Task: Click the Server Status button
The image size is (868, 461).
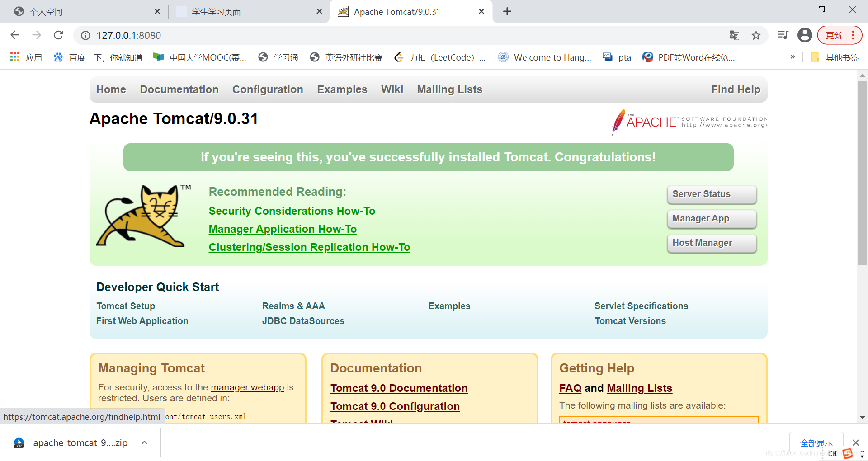Action: [712, 194]
